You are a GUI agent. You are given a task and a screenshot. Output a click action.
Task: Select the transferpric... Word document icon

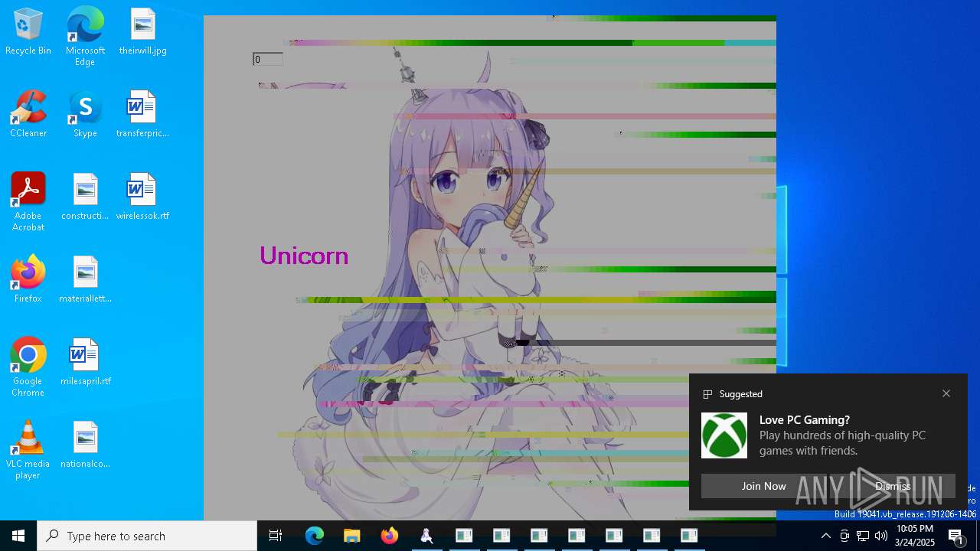(142, 115)
